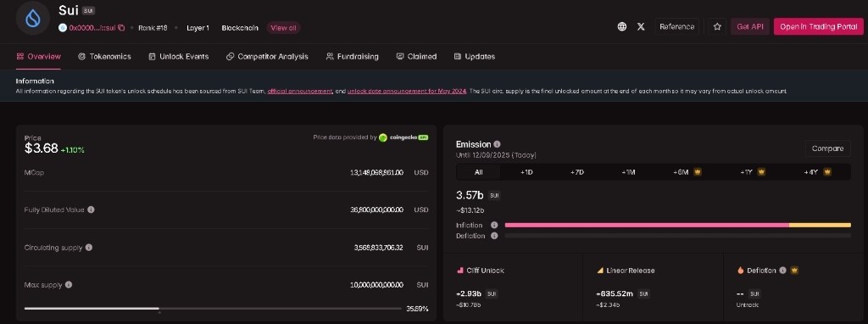Show Circulating supply info icon

point(88,248)
